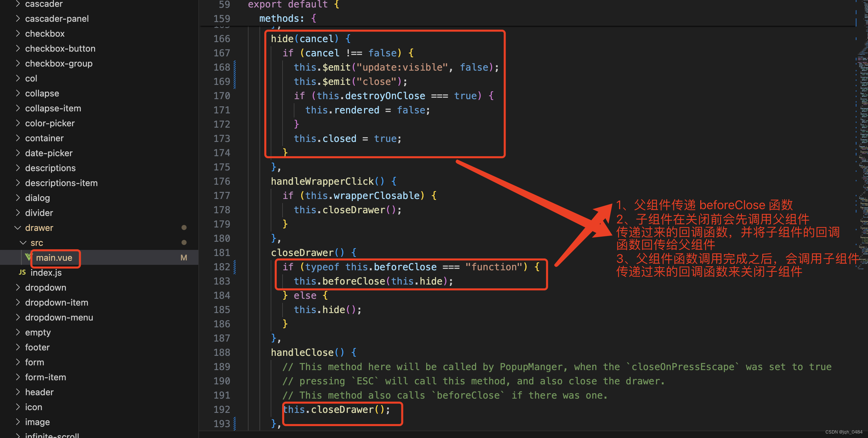Click the closeDrawer method name on line 181
Screen dimensions: 868x438
(x=302, y=253)
